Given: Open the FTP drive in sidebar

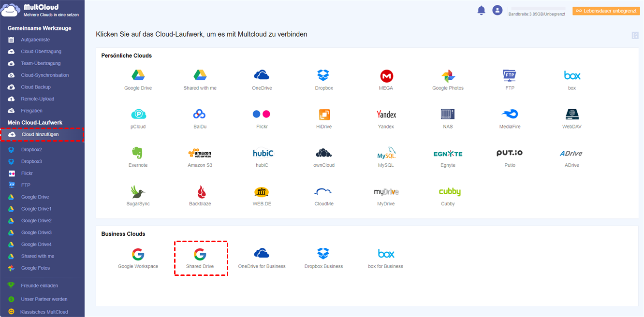Looking at the screenshot, I should pos(26,185).
